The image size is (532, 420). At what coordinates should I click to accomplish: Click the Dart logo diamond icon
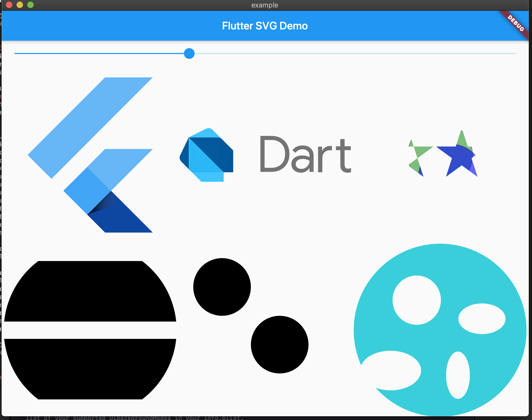206,155
